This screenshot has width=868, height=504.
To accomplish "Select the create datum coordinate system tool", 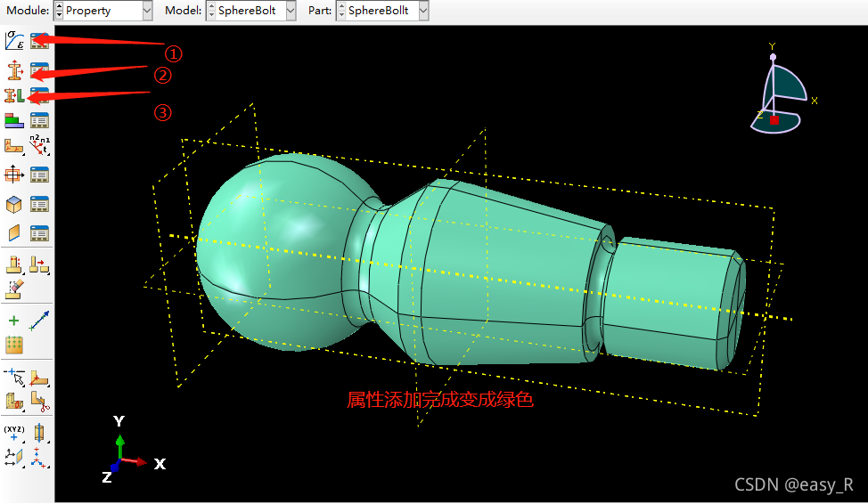I will click(39, 458).
